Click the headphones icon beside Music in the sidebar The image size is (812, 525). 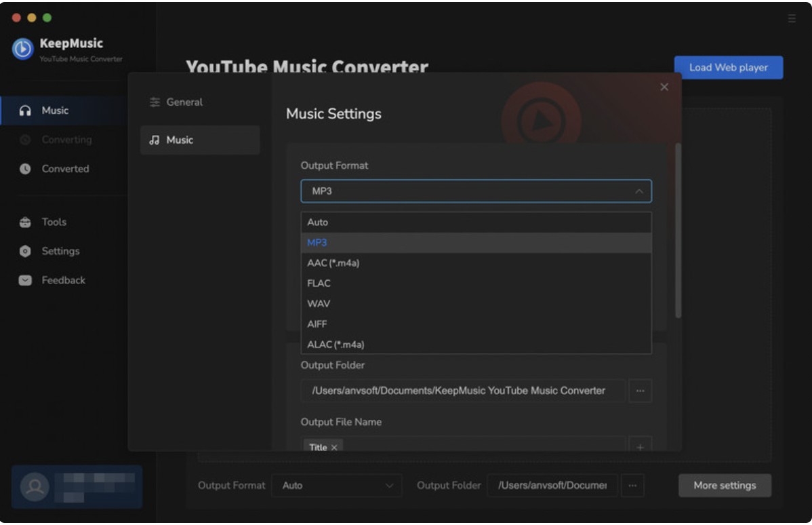point(25,111)
